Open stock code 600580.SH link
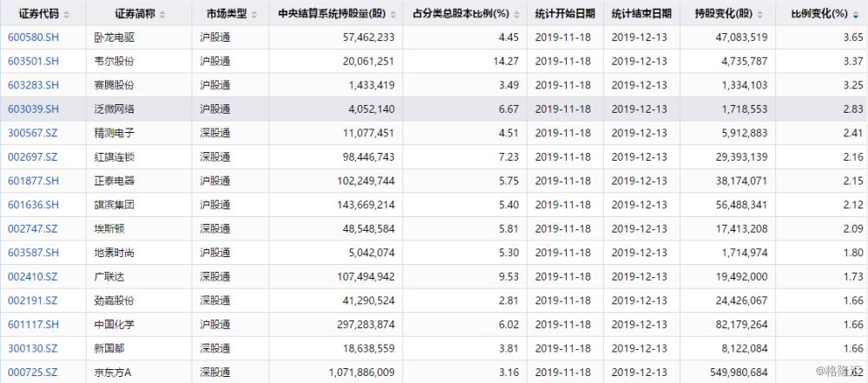This screenshot has height=383, width=868. pyautogui.click(x=33, y=37)
